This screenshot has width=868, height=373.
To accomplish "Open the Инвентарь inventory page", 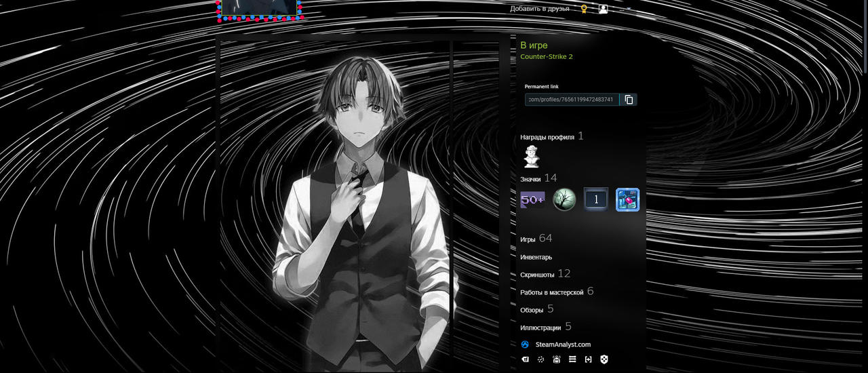I will coord(536,257).
